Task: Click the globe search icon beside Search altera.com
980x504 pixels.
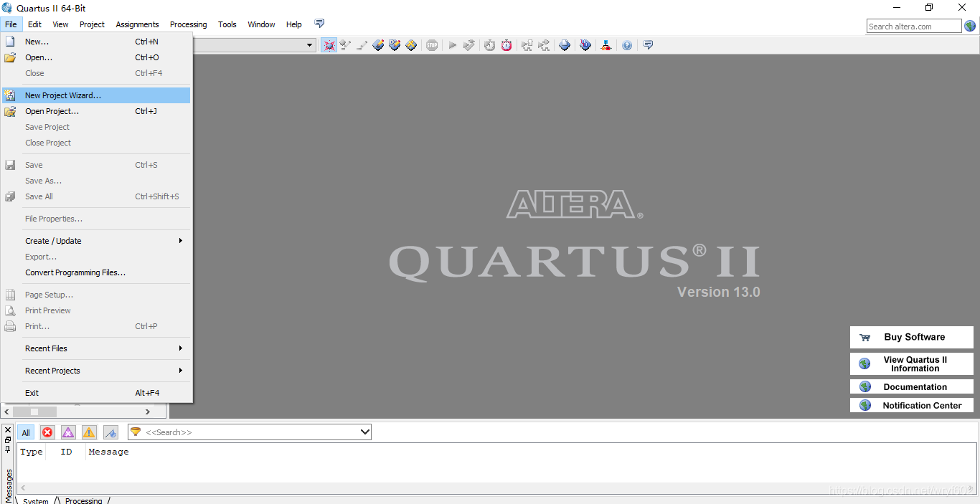Action: click(x=970, y=26)
